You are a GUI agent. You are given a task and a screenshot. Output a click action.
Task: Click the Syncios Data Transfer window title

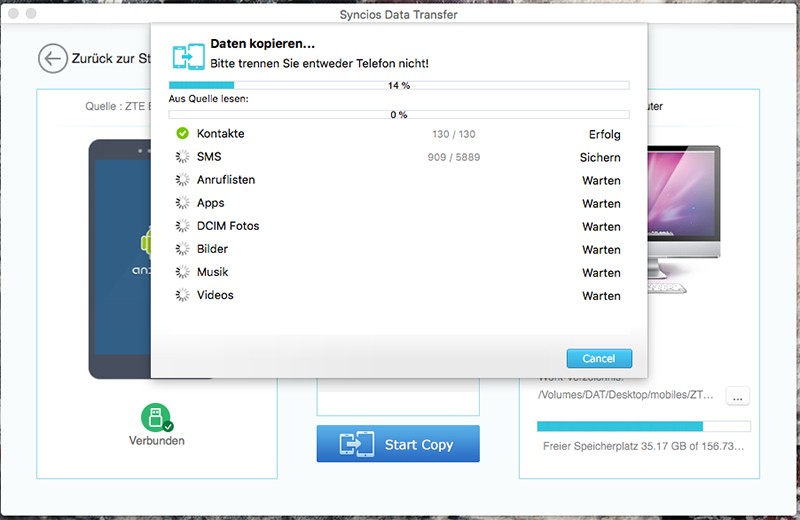[398, 15]
